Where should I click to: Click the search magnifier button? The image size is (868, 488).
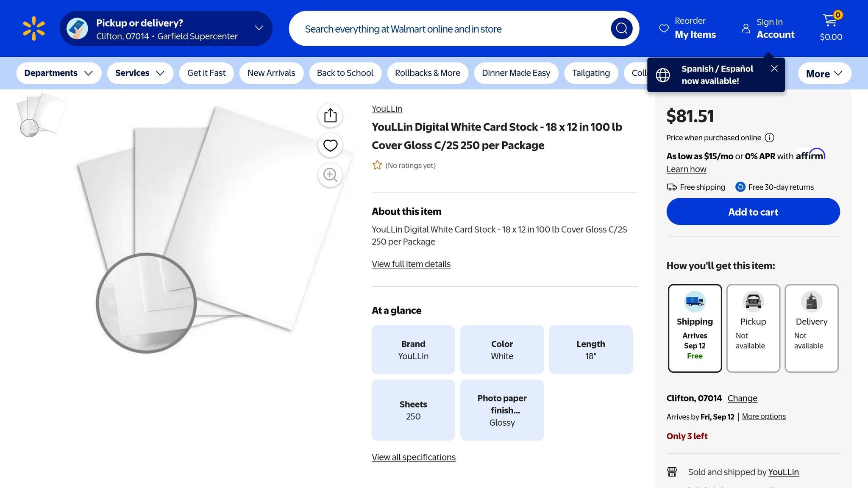(x=621, y=29)
